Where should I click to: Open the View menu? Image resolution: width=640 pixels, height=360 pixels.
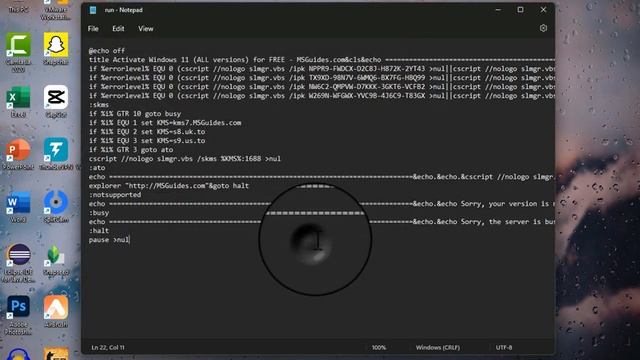[146, 29]
